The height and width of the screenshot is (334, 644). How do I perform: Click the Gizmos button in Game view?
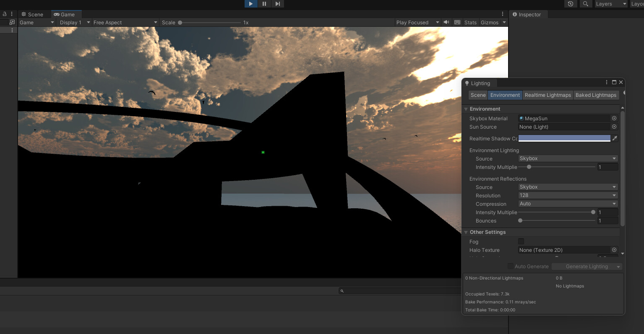[490, 22]
